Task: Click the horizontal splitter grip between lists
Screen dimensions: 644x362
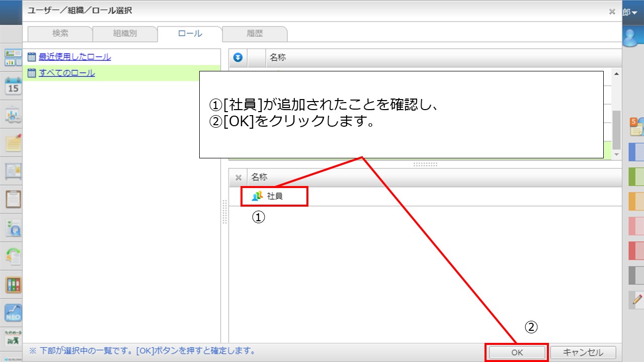Action: [425, 164]
